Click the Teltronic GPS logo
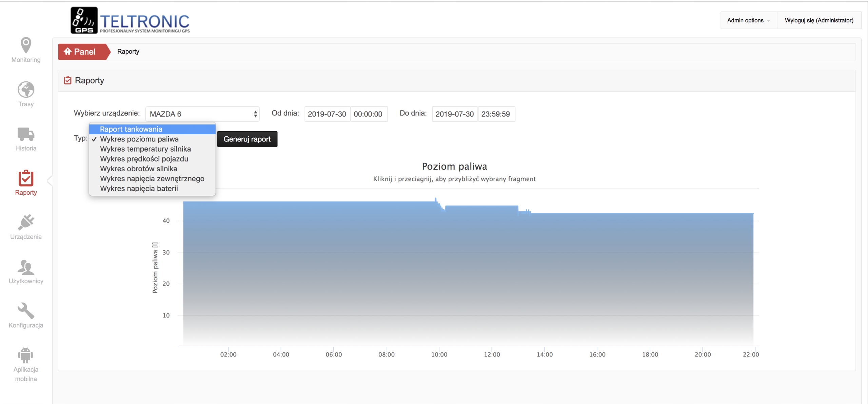This screenshot has height=404, width=868. [x=130, y=20]
